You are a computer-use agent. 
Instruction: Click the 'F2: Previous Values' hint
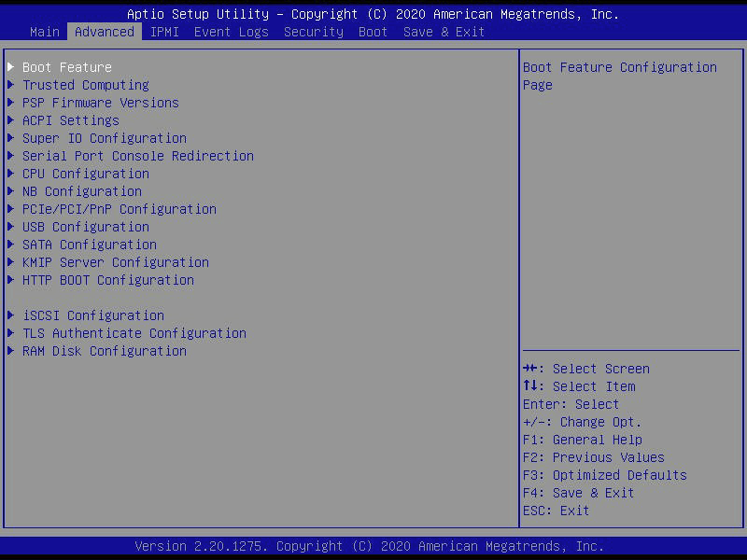tap(594, 457)
